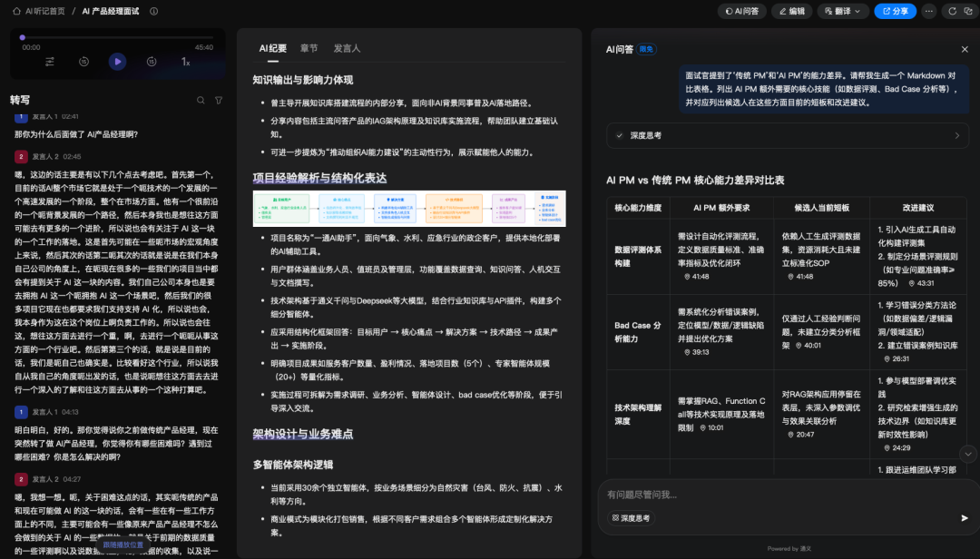The width and height of the screenshot is (980, 559).
Task: Click 项目经验解析与结构化表达 heading link
Action: 319,178
